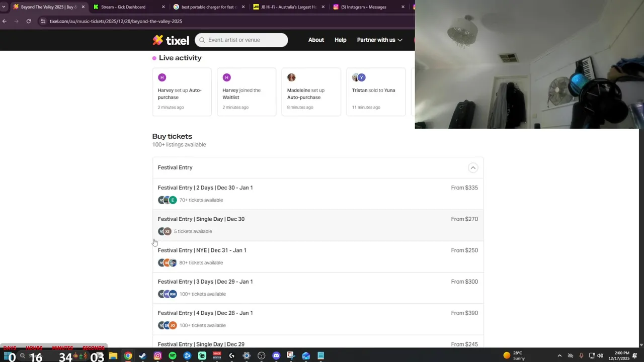Open OBS Studio from the taskbar
Image resolution: width=644 pixels, height=362 pixels.
tap(261, 355)
